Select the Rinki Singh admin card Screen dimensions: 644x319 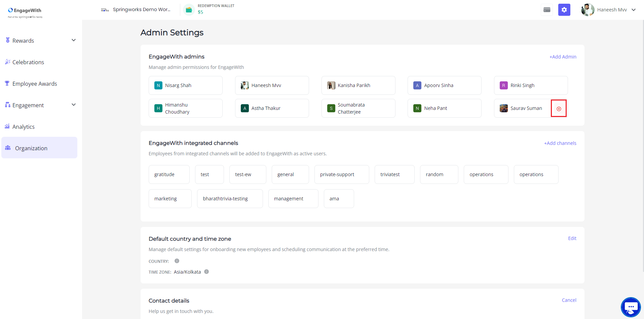(x=531, y=85)
